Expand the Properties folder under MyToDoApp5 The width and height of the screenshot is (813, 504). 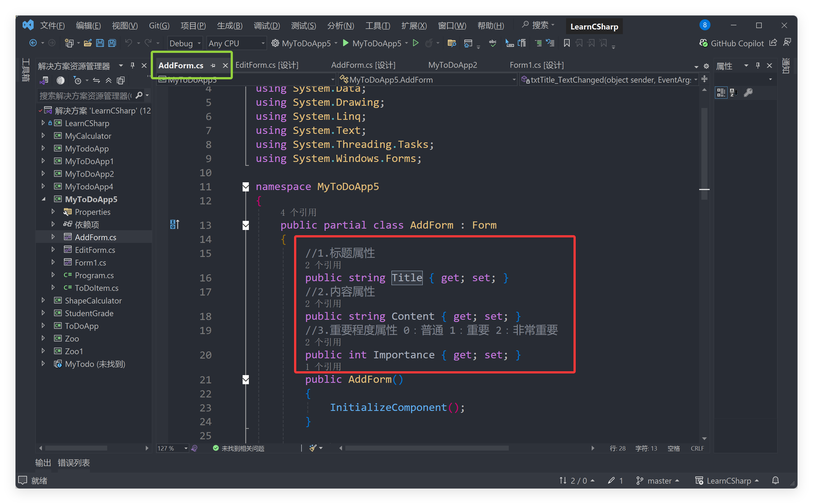pos(53,212)
